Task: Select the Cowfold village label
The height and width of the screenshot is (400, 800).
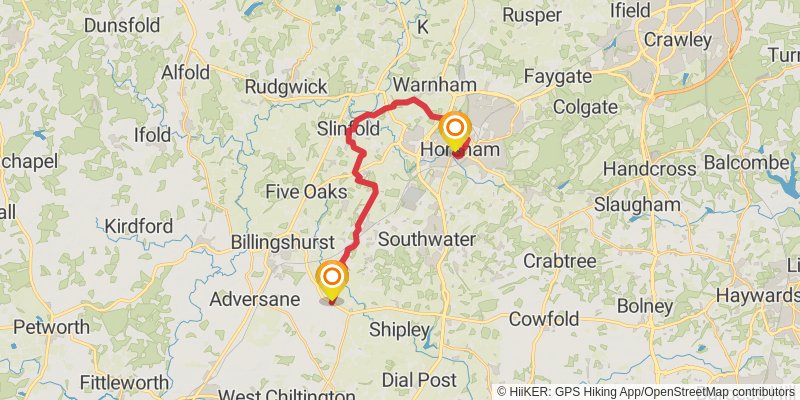Action: (544, 319)
